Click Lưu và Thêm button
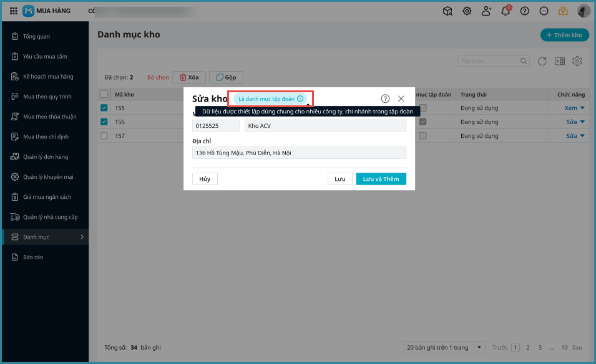 pyautogui.click(x=381, y=179)
